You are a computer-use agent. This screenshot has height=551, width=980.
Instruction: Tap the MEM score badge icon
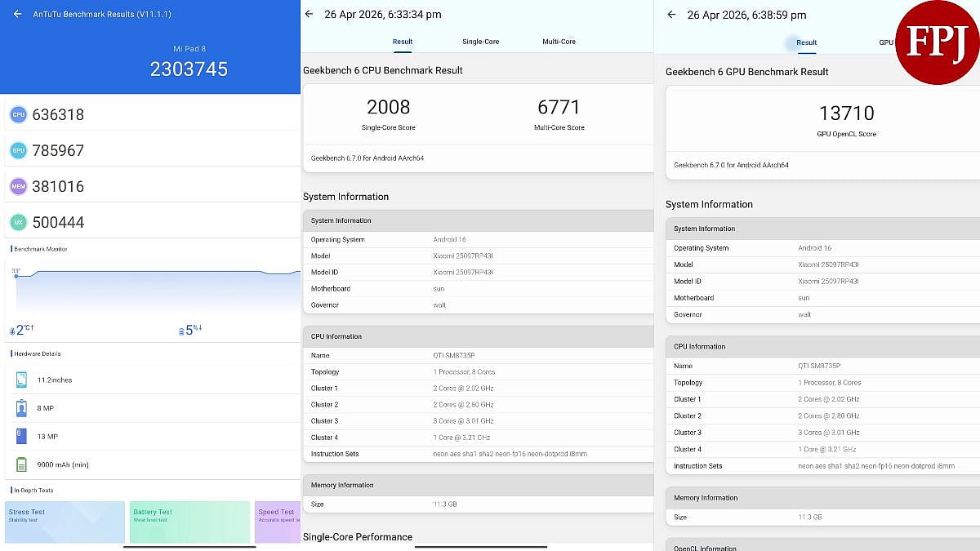click(18, 187)
